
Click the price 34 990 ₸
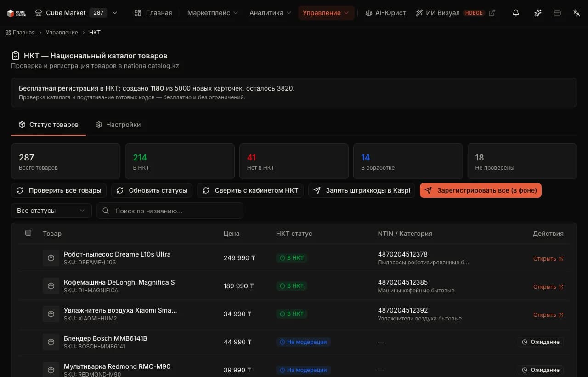pos(237,314)
